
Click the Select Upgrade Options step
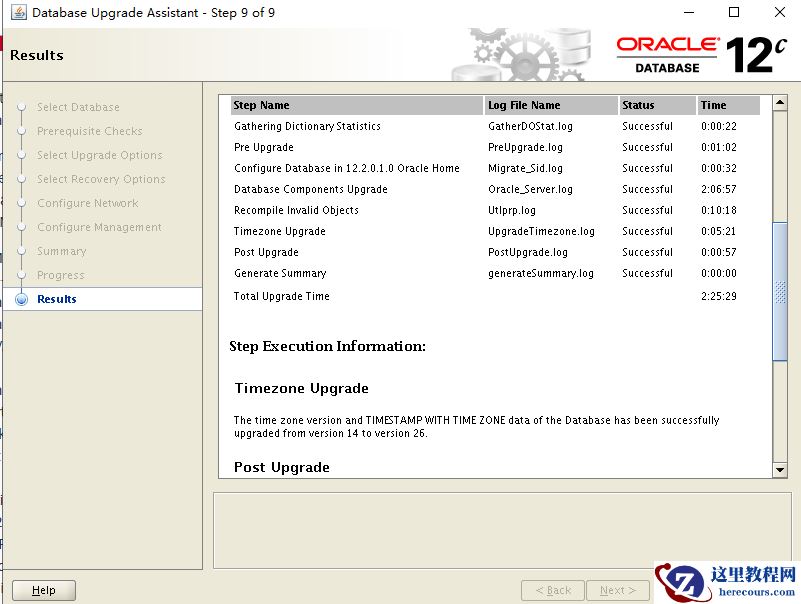(x=100, y=155)
